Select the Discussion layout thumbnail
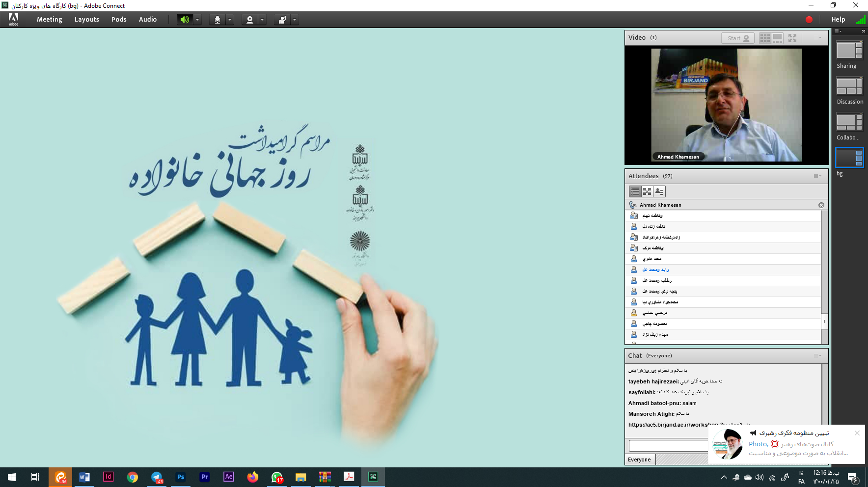The image size is (868, 487). tap(849, 86)
